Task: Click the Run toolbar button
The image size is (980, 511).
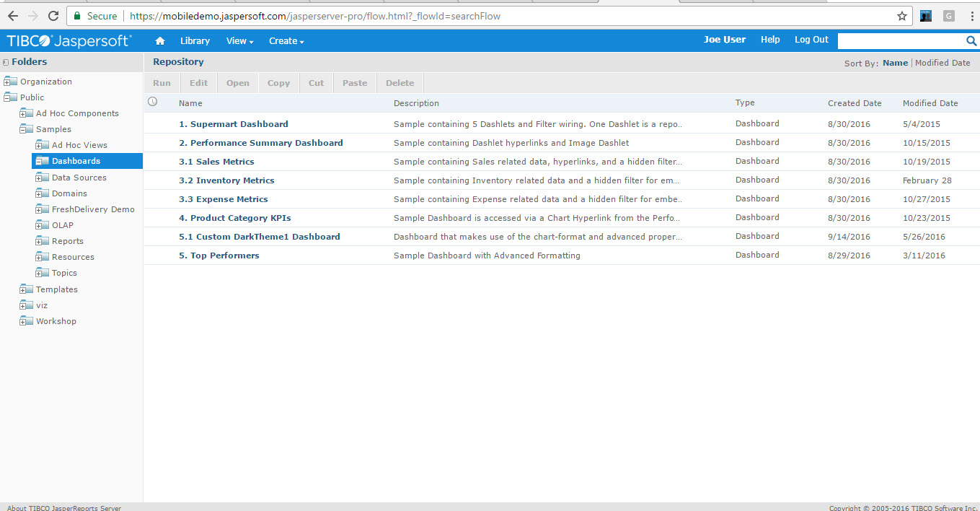Action: [x=162, y=83]
